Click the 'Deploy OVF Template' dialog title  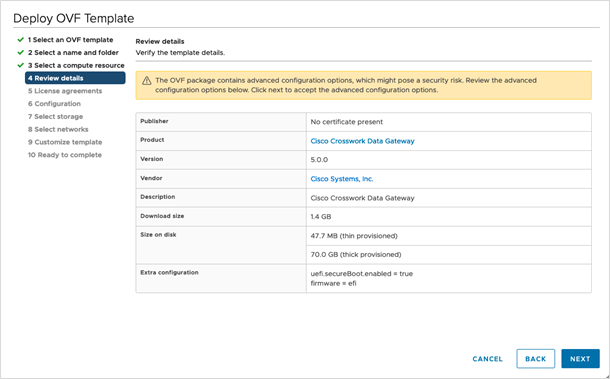[74, 18]
